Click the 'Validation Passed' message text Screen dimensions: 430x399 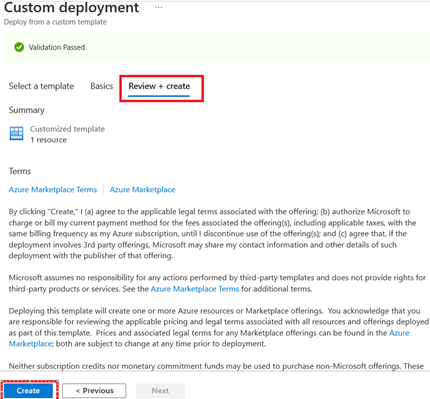pos(57,47)
